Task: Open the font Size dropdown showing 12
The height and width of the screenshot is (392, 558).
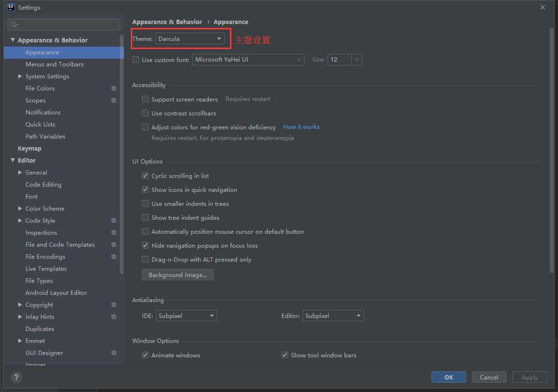Action: pos(344,60)
